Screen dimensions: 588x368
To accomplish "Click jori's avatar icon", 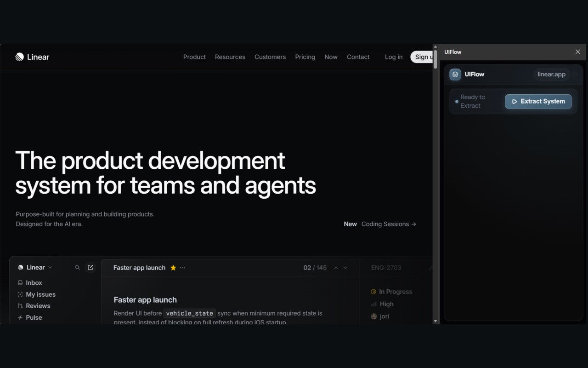I will pyautogui.click(x=373, y=316).
